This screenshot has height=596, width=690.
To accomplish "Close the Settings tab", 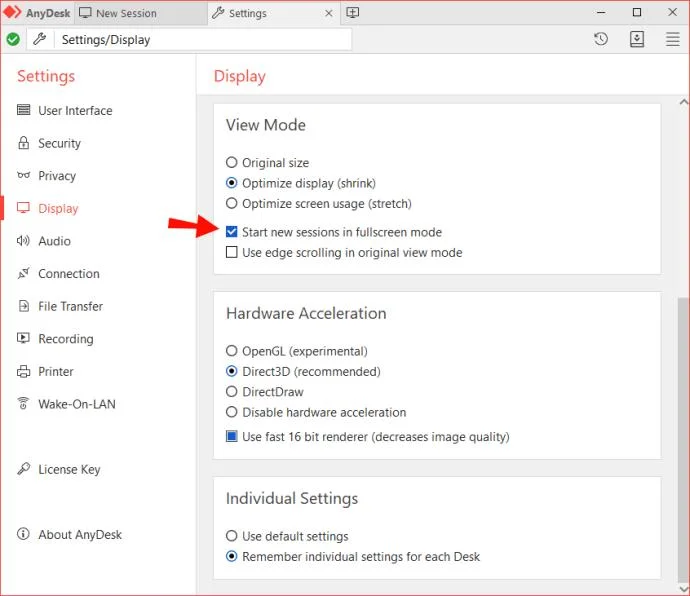I will click(x=329, y=13).
